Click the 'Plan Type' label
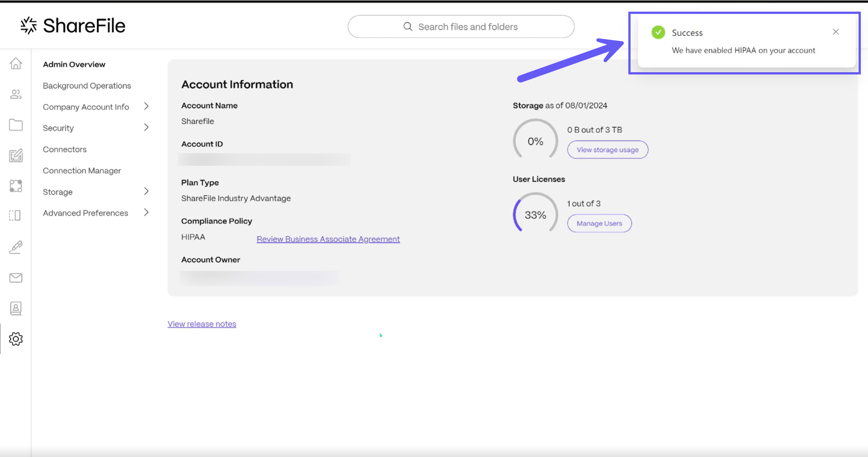 [200, 183]
